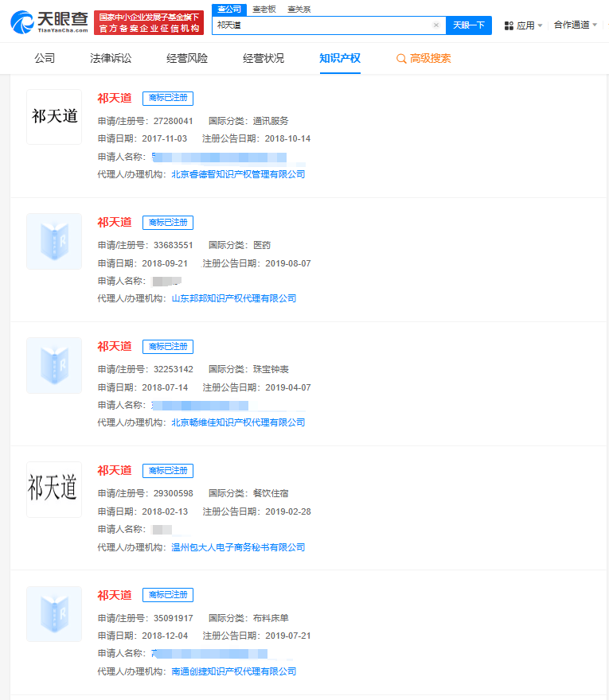This screenshot has width=609, height=700.
Task: Click the magnifier icon beside 高级搜索
Action: pos(401,59)
